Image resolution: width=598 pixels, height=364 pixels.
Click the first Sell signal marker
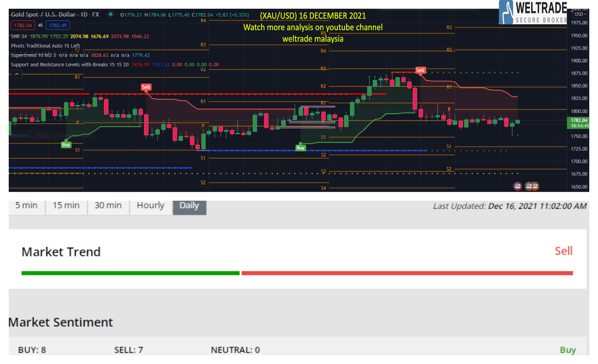click(x=146, y=87)
